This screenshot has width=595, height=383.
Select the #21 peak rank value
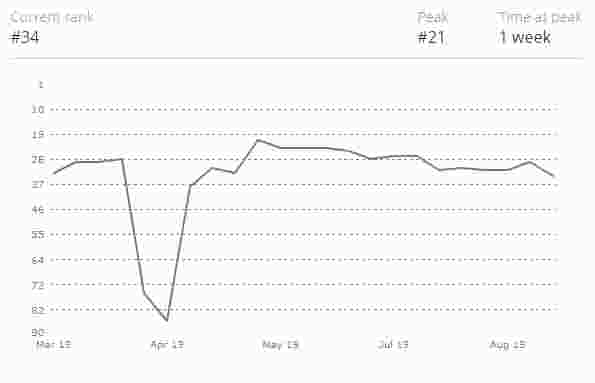[431, 37]
